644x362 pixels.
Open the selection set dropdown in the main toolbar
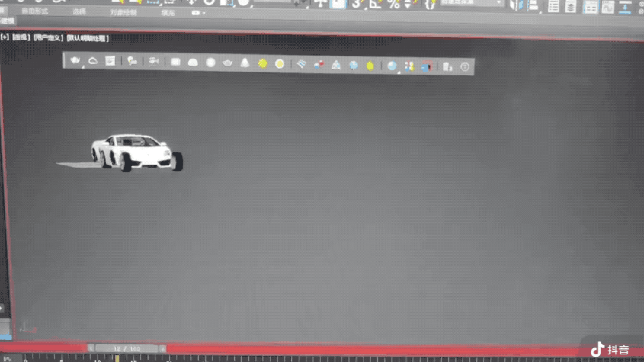click(x=472, y=2)
